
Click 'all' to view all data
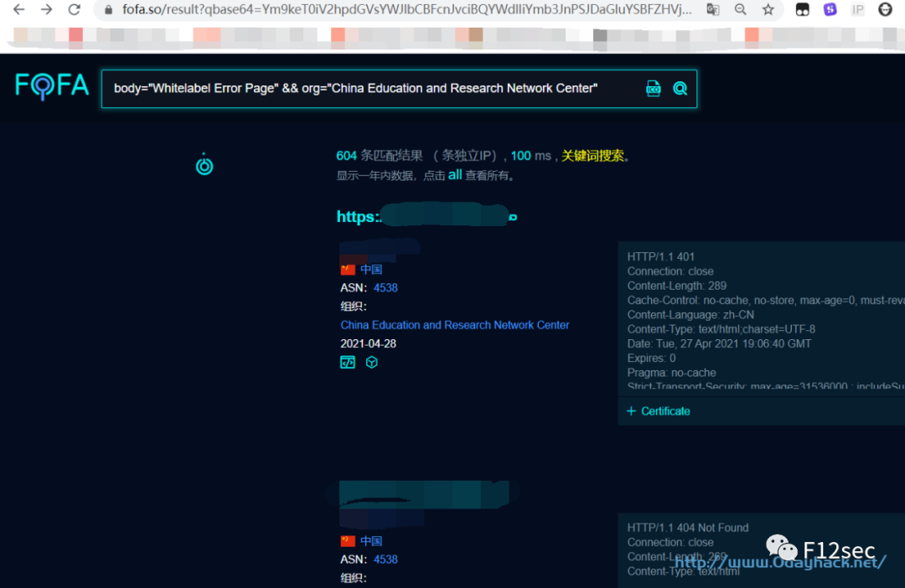455,175
